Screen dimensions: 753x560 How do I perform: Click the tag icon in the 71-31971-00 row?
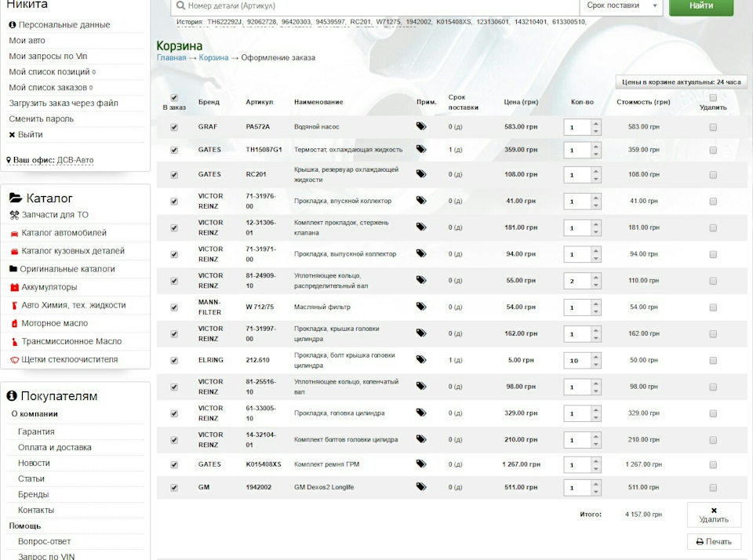point(421,253)
